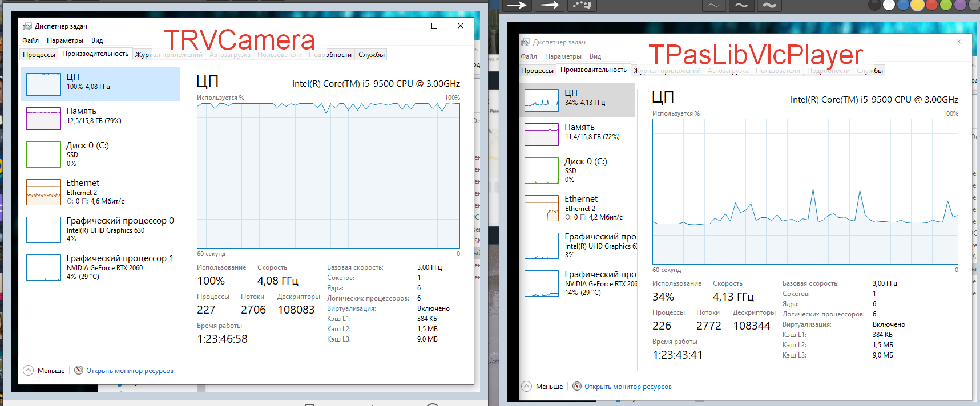Choose the thinnest squiggle line width
This screenshot has height=406, width=980.
tap(713, 5)
